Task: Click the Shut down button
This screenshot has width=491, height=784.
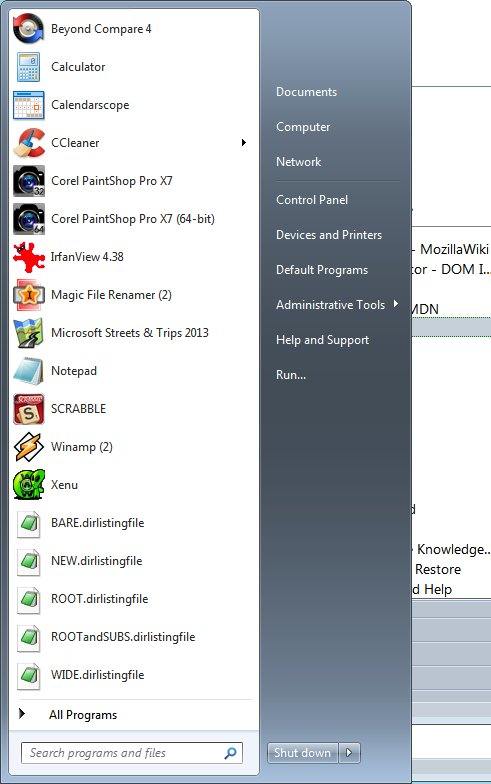Action: 303,752
